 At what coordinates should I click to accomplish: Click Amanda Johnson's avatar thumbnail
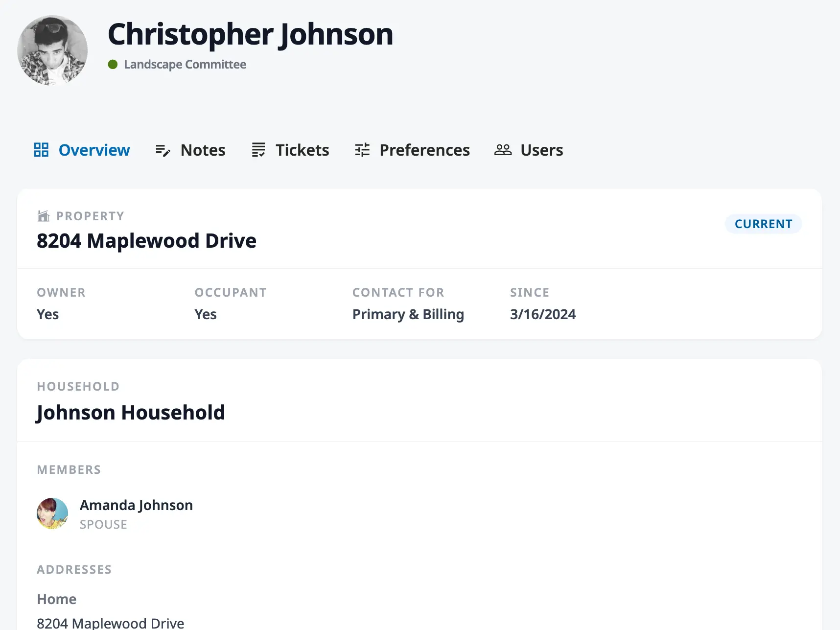52,513
